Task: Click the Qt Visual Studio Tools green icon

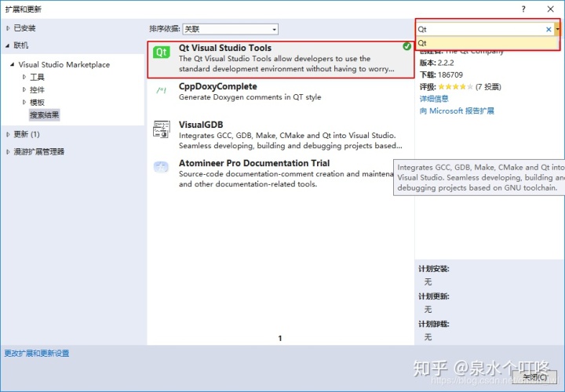Action: pyautogui.click(x=161, y=53)
